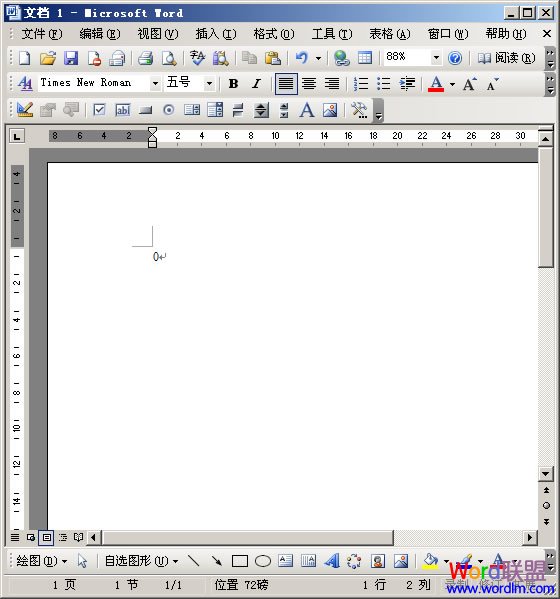Open the 插入(I) menu
This screenshot has height=599, width=560.
[216, 34]
